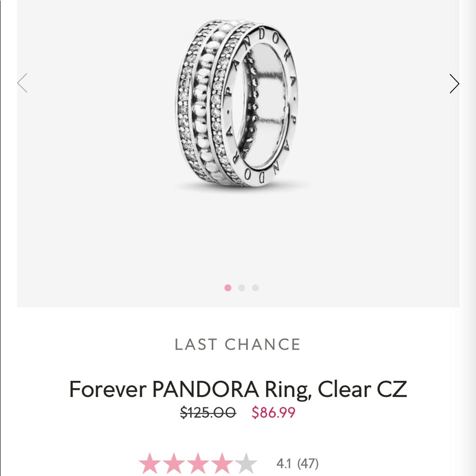Select the Forever PANDORA Ring title
The height and width of the screenshot is (476, 476).
point(238,389)
